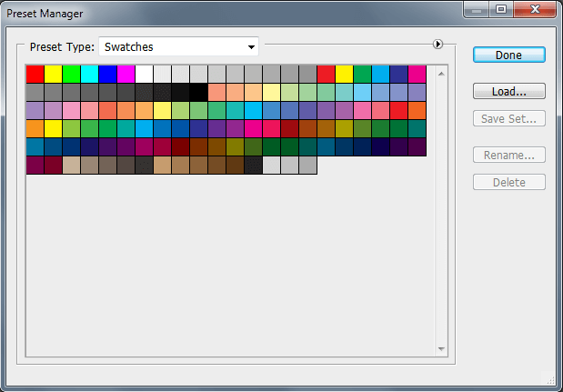Pick the dark maroon swatch starting bottom row
This screenshot has height=392, width=563.
pos(35,165)
